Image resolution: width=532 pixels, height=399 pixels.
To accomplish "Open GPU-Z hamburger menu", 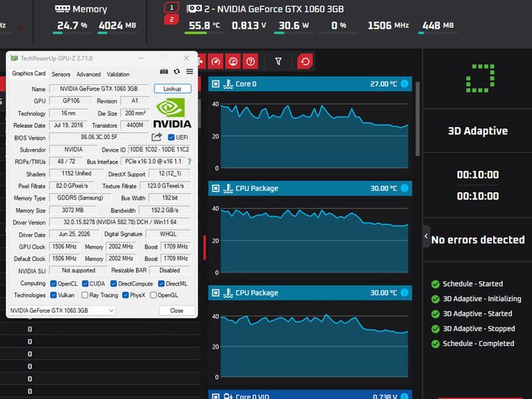I will click(x=190, y=71).
